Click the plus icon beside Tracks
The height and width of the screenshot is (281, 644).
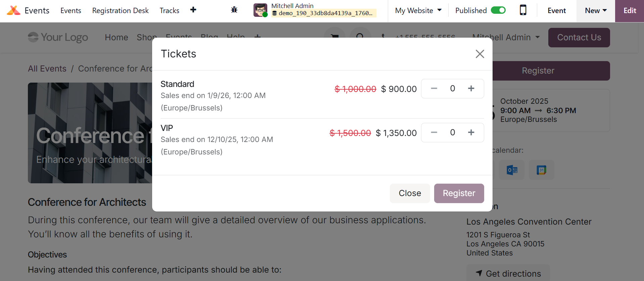pos(193,10)
